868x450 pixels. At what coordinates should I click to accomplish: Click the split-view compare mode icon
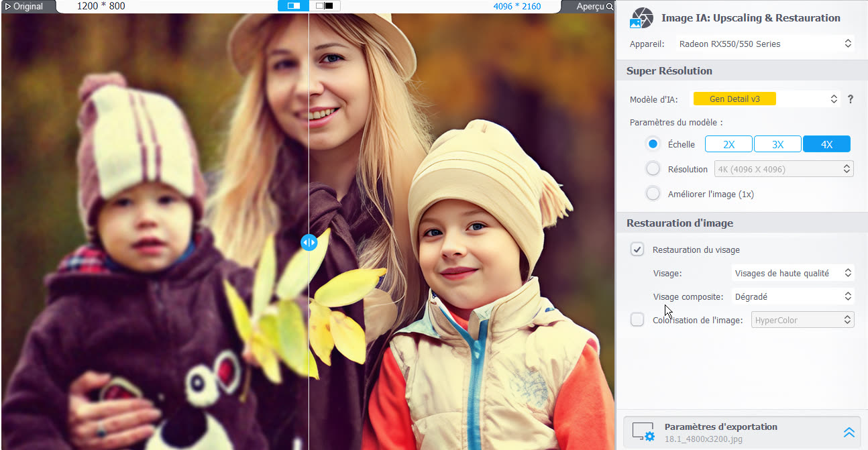point(294,6)
